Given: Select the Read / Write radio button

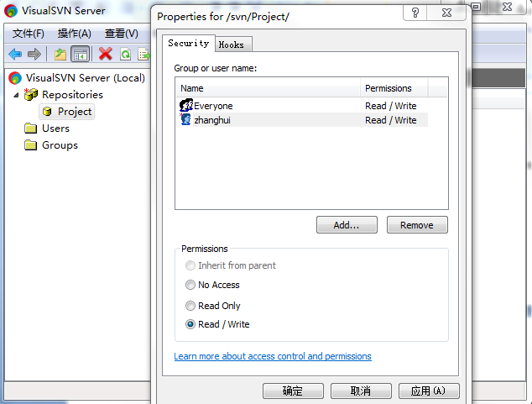Looking at the screenshot, I should (190, 324).
